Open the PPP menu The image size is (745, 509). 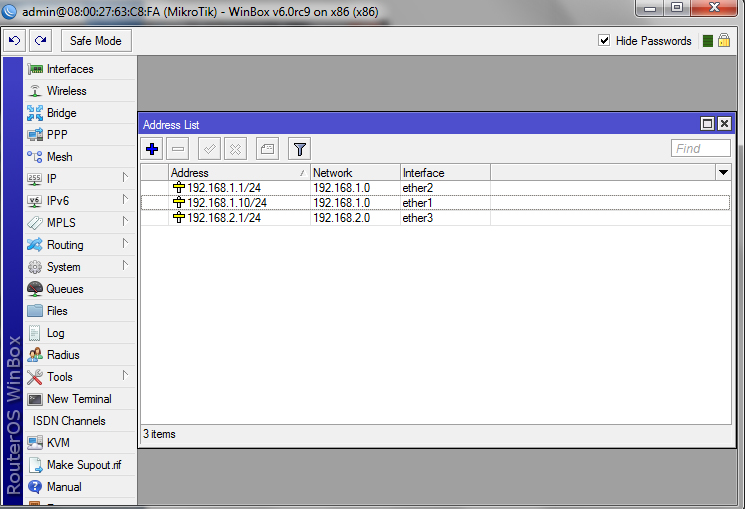tap(79, 135)
